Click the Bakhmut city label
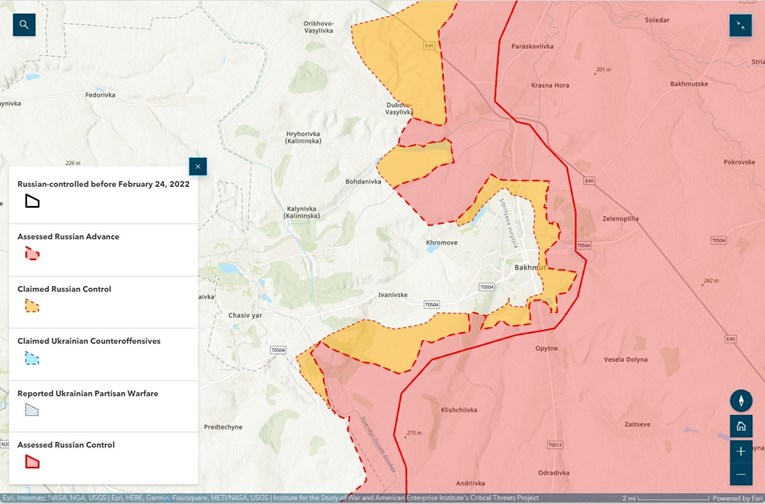The image size is (765, 504). pos(530,268)
